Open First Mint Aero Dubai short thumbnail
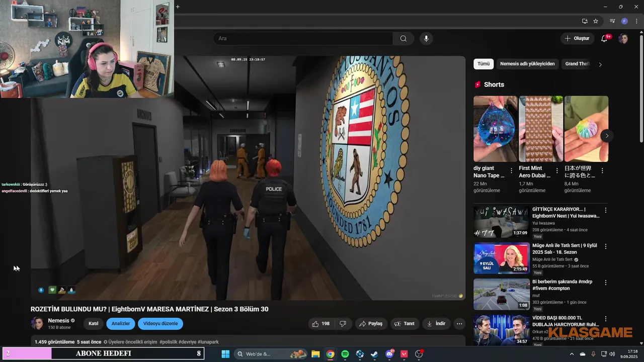The height and width of the screenshot is (362, 644). [541, 129]
